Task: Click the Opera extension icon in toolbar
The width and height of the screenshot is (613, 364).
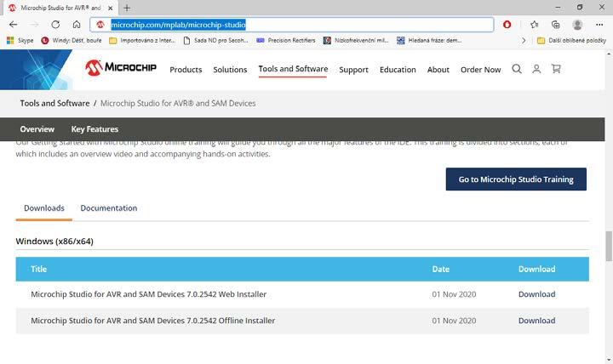Action: (507, 25)
